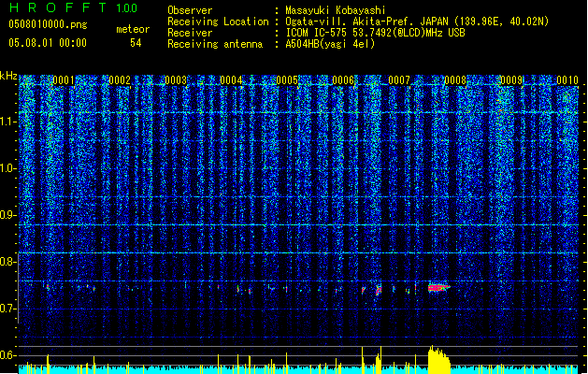
Task: Click time marker 0007
Action: tap(399, 80)
